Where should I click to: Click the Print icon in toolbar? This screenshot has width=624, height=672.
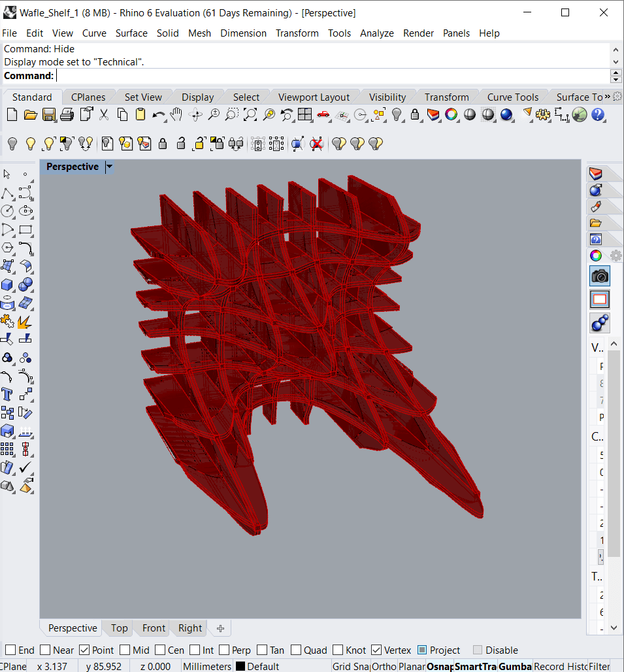click(x=67, y=115)
